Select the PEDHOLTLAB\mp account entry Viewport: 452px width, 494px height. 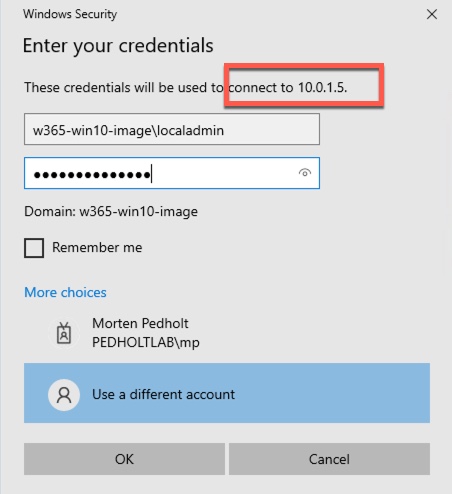click(x=146, y=342)
